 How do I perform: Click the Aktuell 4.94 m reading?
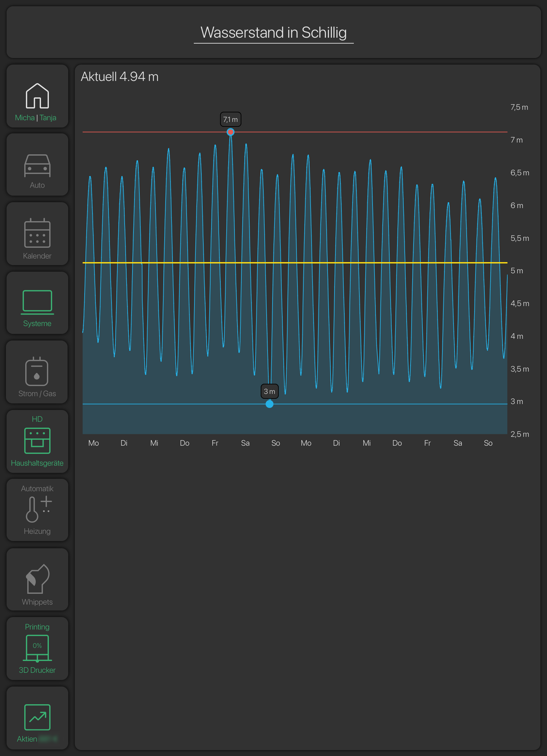(x=120, y=77)
